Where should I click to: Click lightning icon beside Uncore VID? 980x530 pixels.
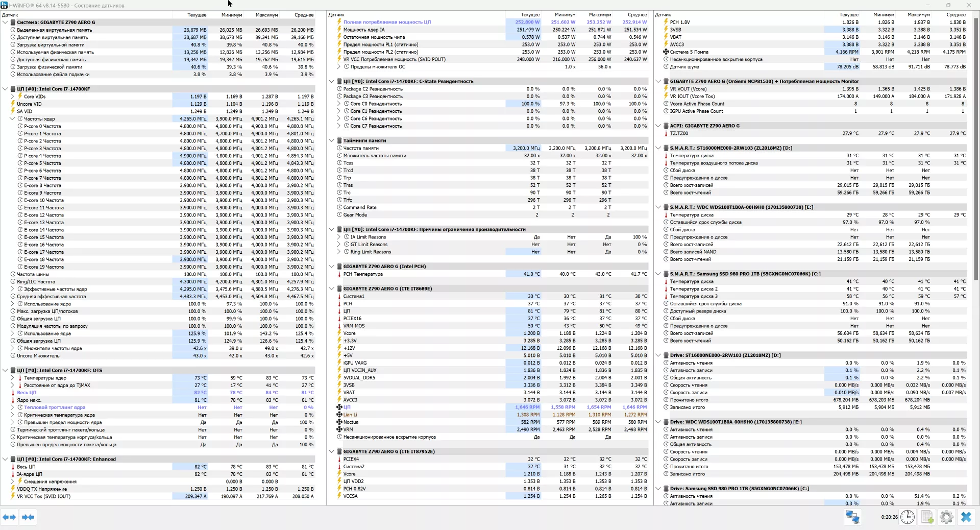click(13, 104)
